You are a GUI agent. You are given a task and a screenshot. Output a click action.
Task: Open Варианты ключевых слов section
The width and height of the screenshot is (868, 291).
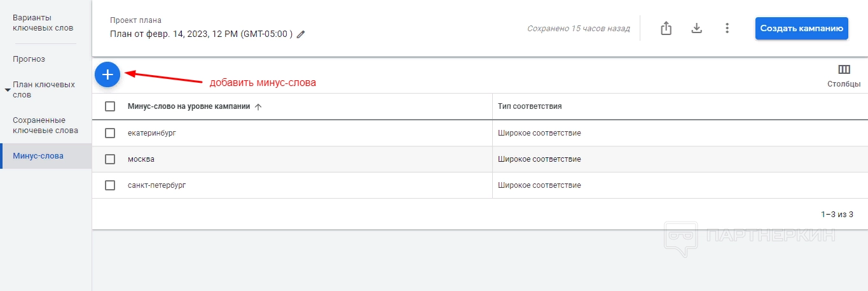(43, 23)
